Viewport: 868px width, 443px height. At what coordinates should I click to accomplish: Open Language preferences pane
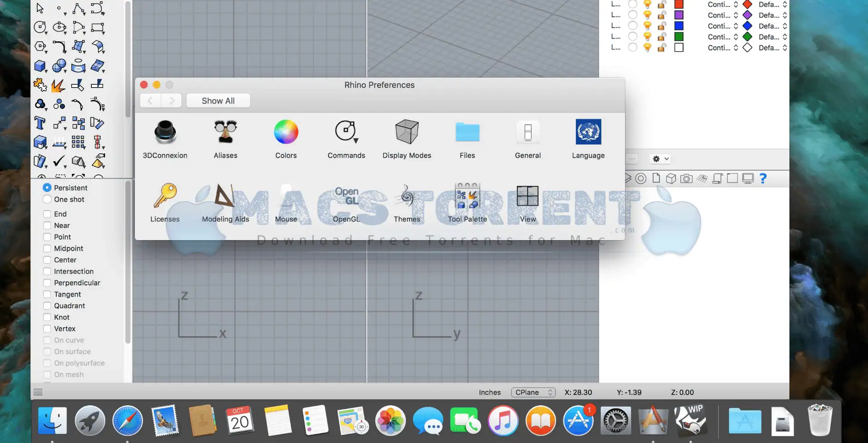coord(588,140)
